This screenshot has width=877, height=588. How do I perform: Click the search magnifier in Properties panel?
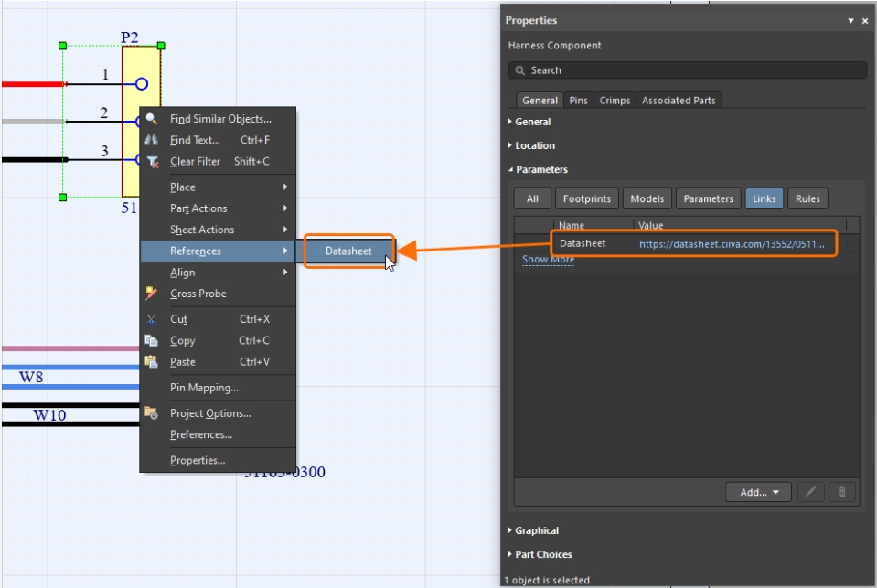pos(519,70)
